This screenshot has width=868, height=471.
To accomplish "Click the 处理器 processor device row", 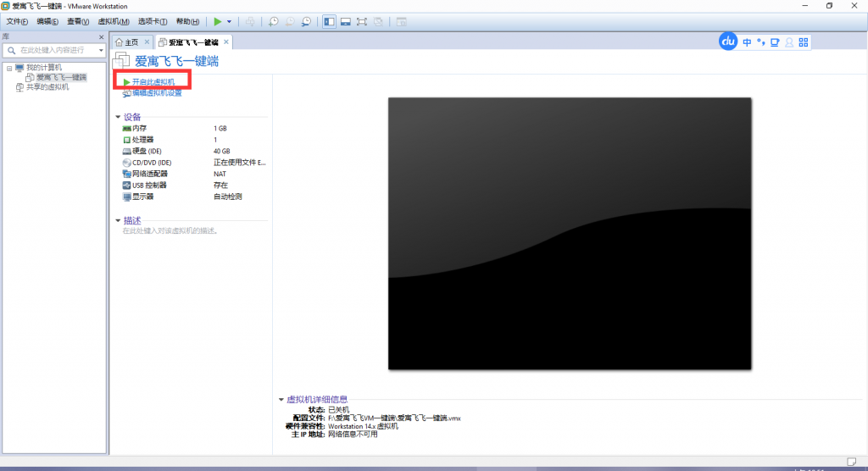I will [x=194, y=140].
